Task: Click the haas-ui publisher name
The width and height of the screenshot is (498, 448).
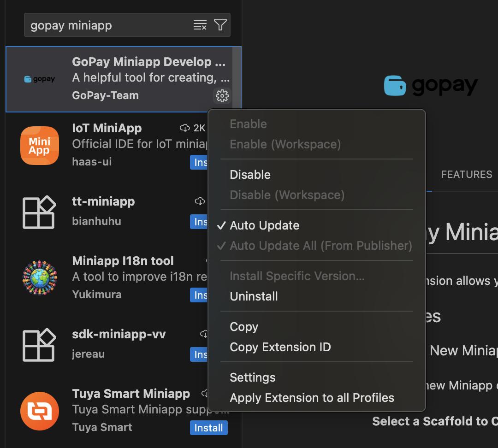Action: point(92,162)
